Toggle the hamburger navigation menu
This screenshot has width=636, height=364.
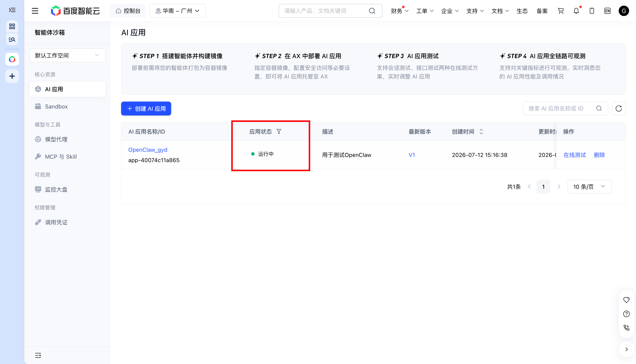(x=35, y=11)
